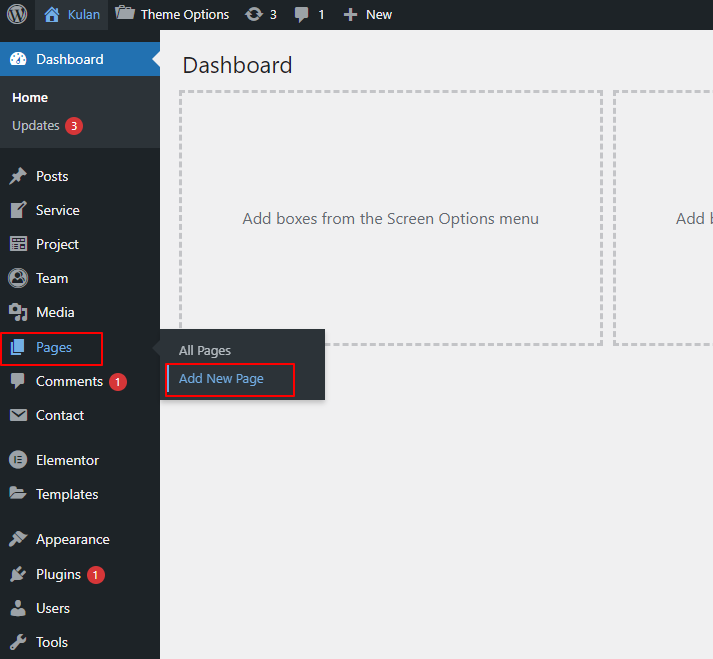
Task: Click the Templates folder icon
Action: pos(18,493)
